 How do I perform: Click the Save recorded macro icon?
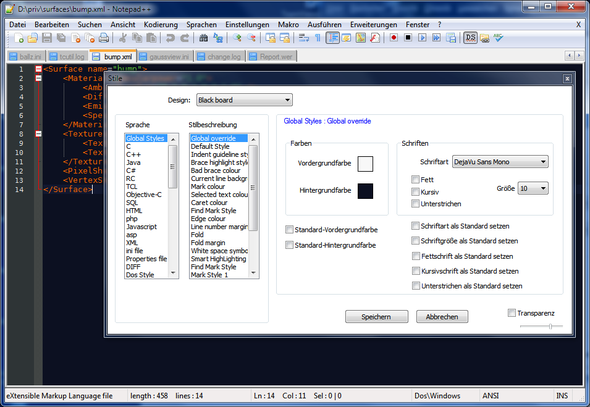pos(451,38)
